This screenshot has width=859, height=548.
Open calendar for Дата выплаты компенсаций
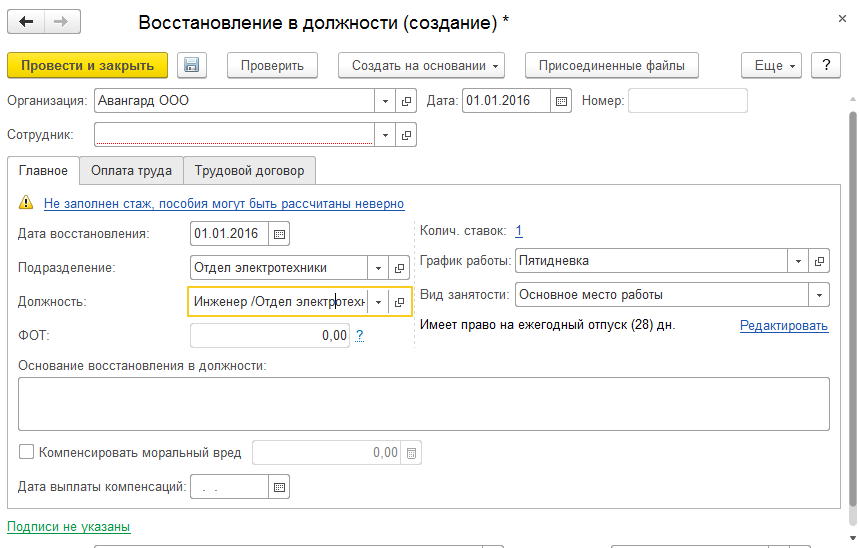click(x=279, y=487)
